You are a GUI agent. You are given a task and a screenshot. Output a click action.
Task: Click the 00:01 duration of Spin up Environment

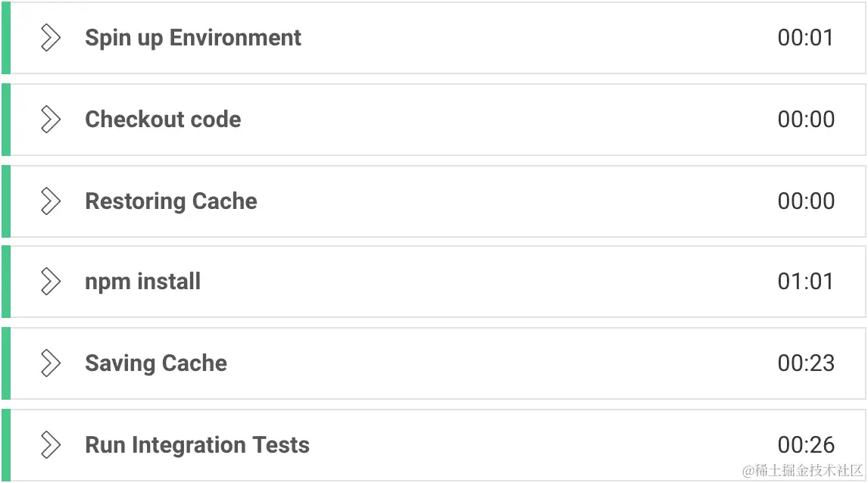[805, 38]
